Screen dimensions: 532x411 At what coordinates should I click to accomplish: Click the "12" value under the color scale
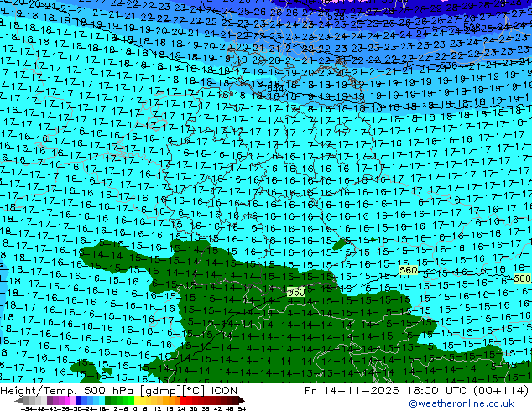point(157,408)
